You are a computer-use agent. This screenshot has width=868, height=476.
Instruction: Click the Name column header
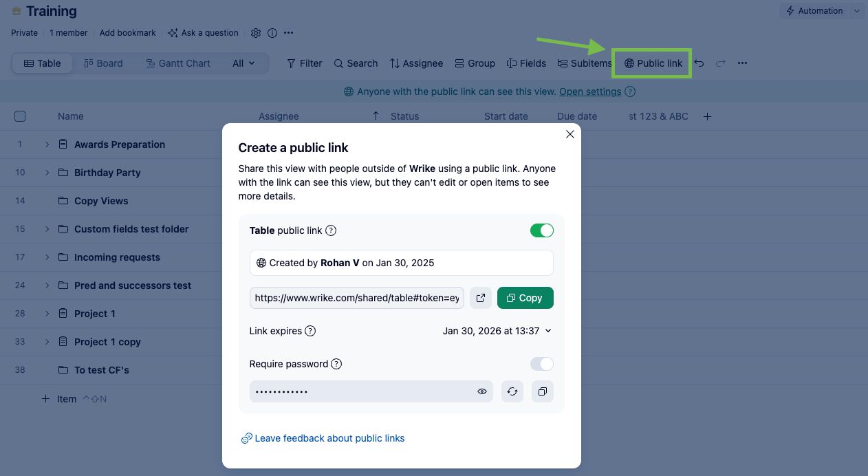click(x=71, y=116)
